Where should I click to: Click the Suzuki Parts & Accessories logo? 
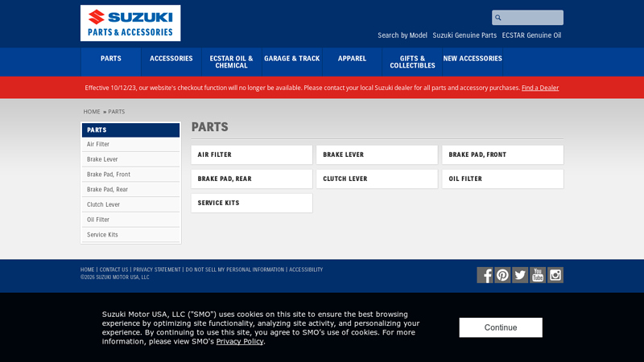130,23
